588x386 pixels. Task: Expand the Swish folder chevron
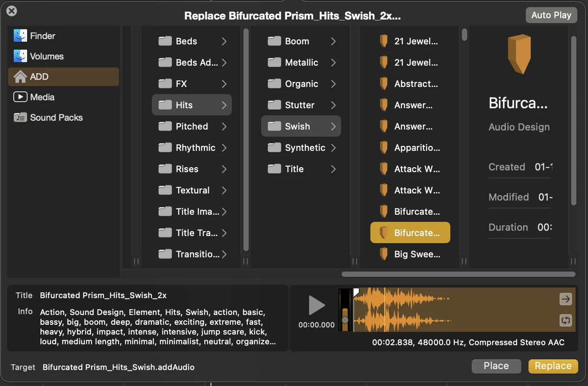(334, 126)
